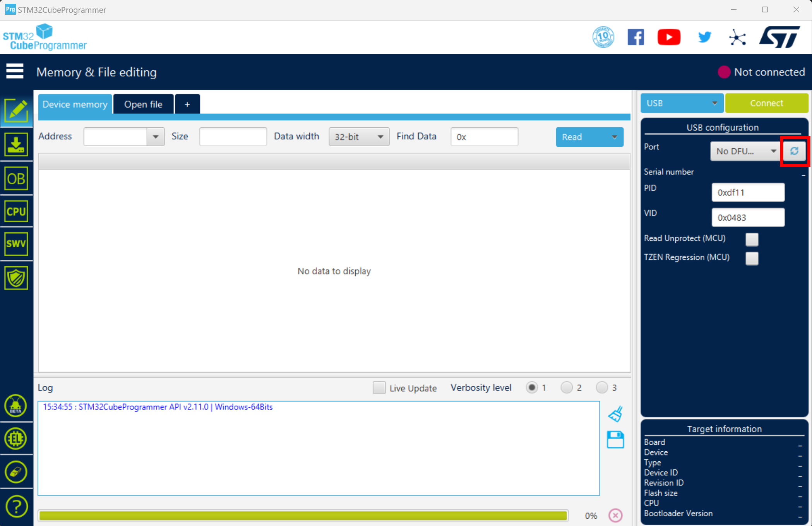The width and height of the screenshot is (812, 526).
Task: Toggle Live Update checkbox
Action: (x=378, y=387)
